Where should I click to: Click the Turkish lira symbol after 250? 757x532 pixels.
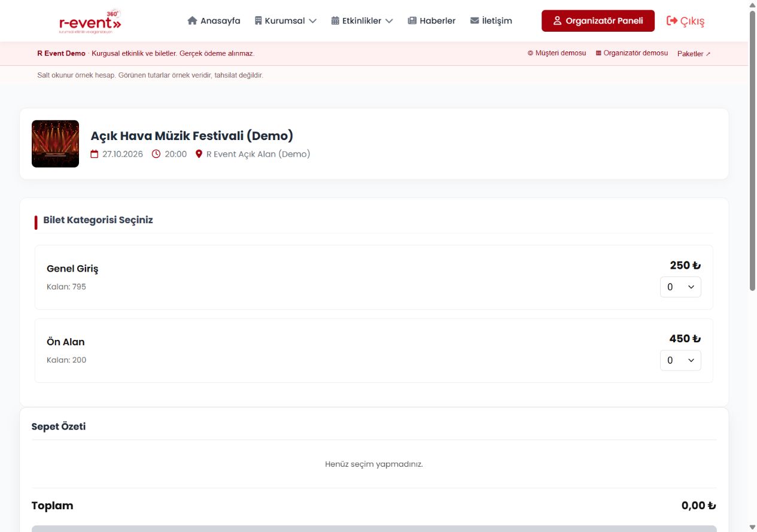[697, 266]
